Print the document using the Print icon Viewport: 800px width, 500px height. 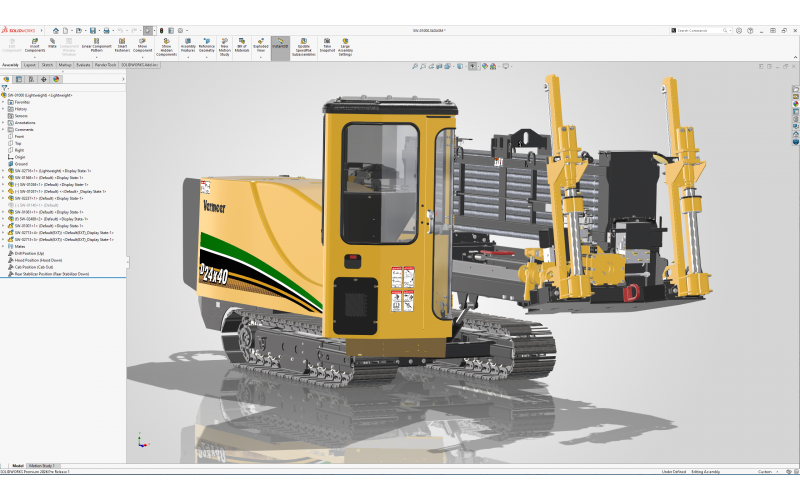point(107,31)
